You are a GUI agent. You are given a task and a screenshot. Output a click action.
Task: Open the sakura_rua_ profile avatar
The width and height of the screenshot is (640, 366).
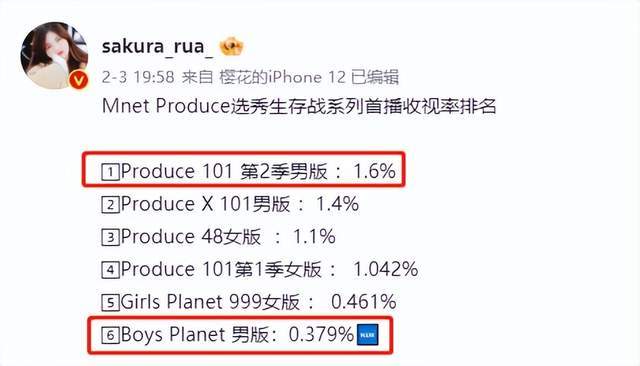pos(54,55)
